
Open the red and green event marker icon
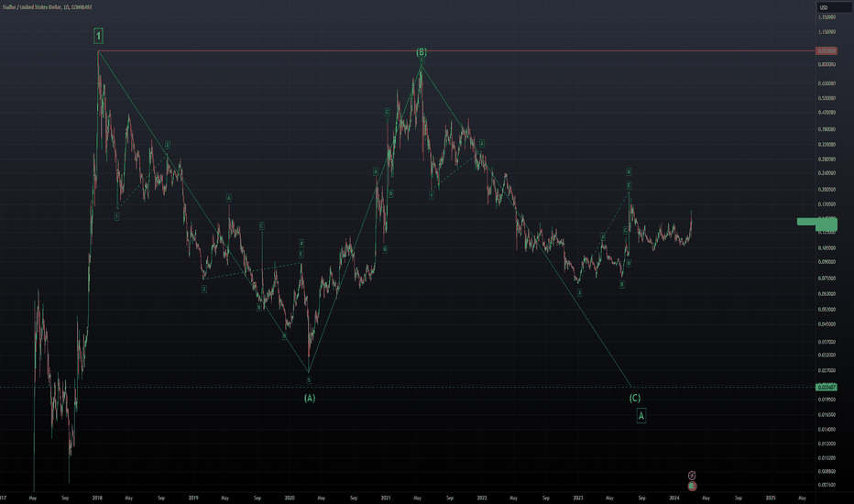click(692, 486)
